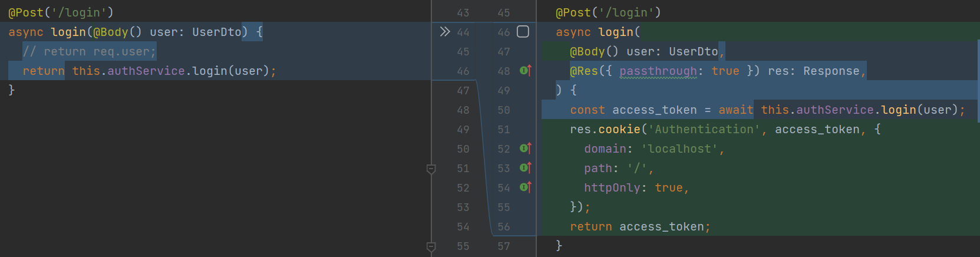Screen dimensions: 980x257
Task: Apply the left change using the double-arrow icon
Action: point(445,32)
